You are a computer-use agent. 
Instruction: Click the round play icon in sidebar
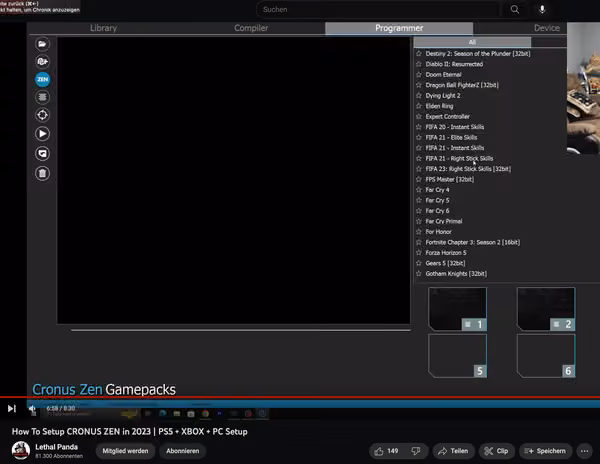(x=42, y=134)
